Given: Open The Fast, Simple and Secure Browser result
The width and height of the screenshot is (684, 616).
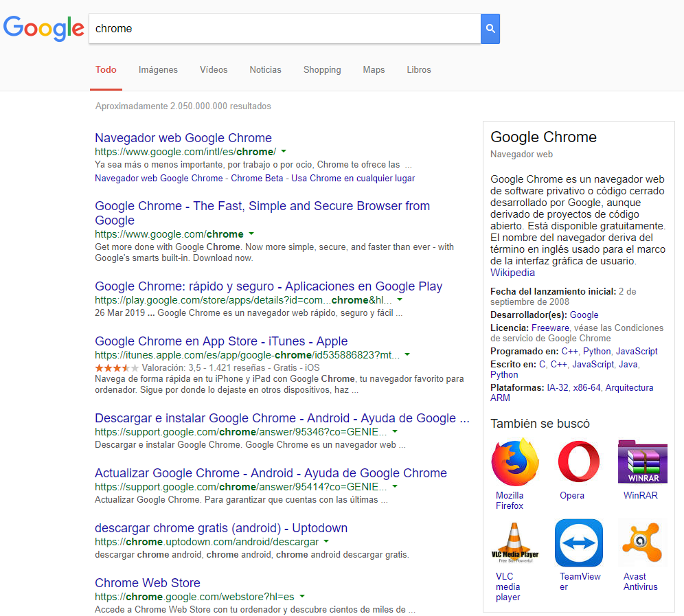Looking at the screenshot, I should click(x=262, y=213).
